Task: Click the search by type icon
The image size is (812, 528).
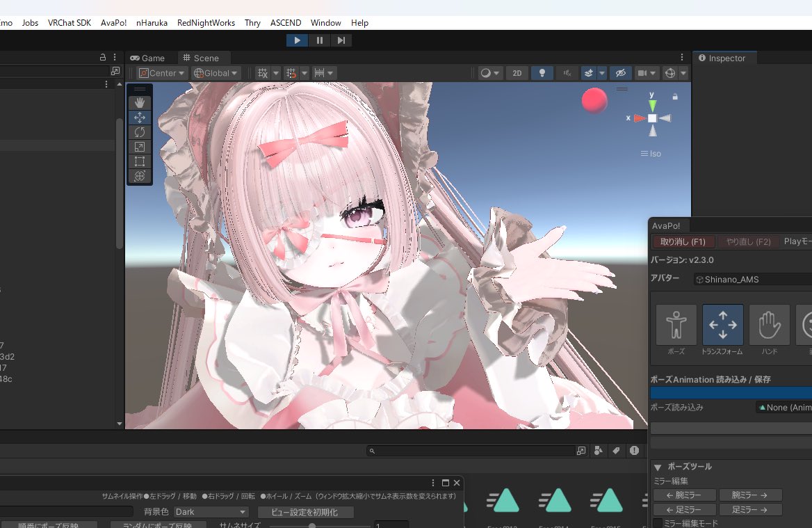Action: [599, 451]
